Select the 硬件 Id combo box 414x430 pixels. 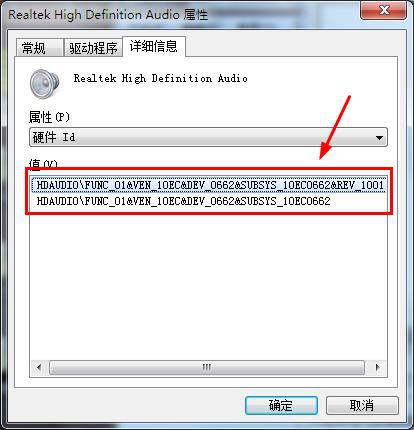pos(208,137)
